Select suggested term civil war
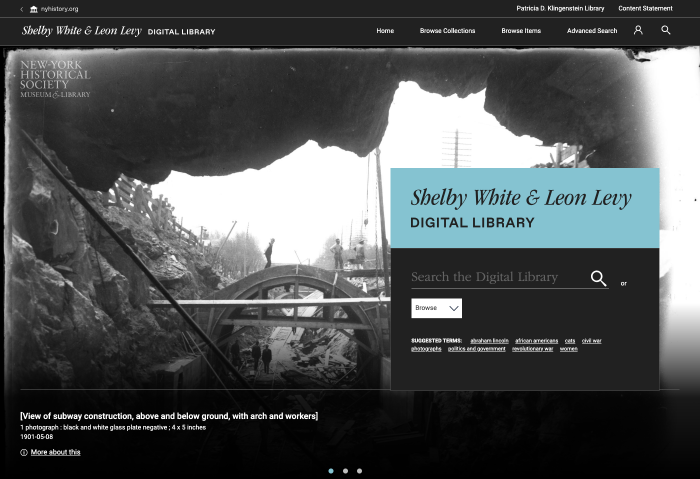 [x=592, y=341]
